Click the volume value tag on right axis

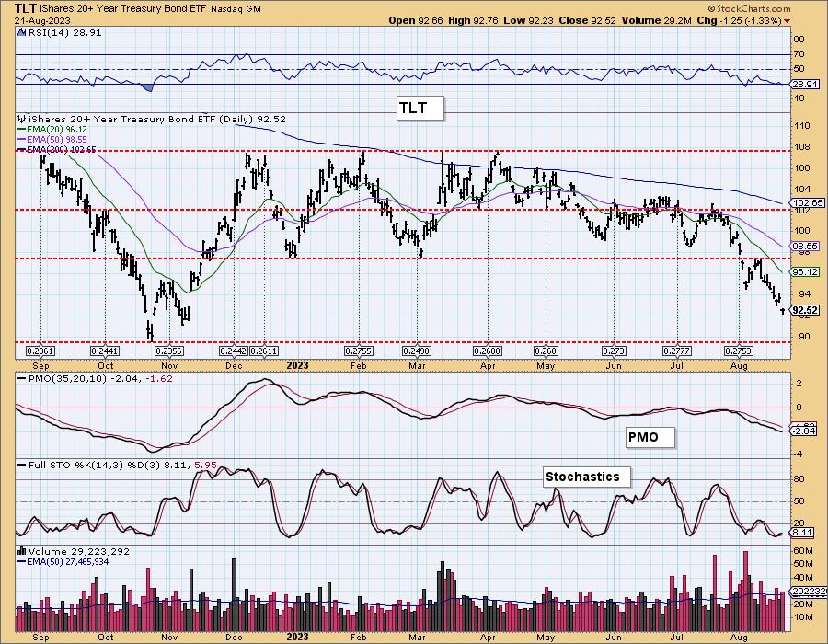point(809,592)
